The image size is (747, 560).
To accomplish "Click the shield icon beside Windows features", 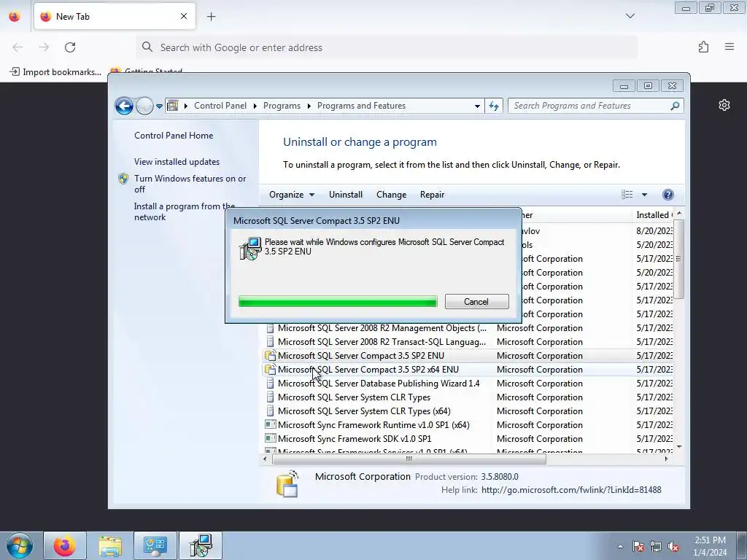I will (x=123, y=179).
